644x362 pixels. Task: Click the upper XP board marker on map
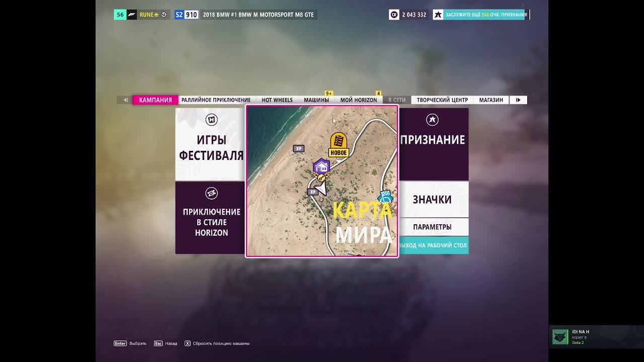click(298, 149)
